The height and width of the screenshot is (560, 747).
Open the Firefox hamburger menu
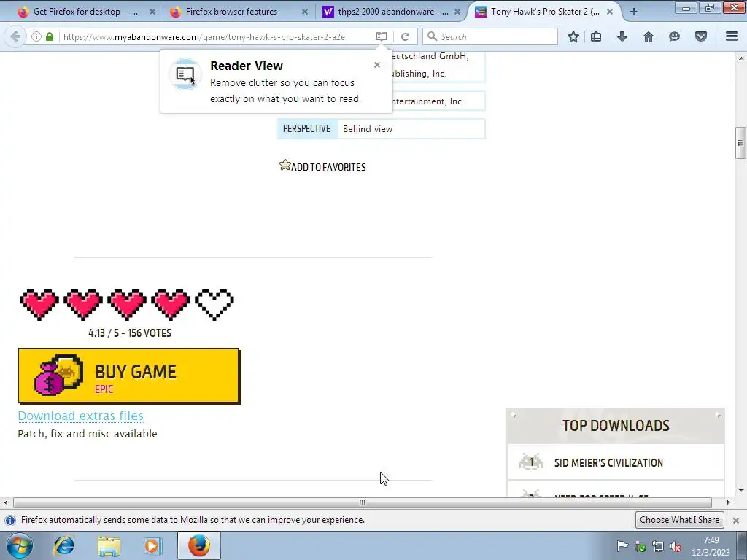pos(732,36)
